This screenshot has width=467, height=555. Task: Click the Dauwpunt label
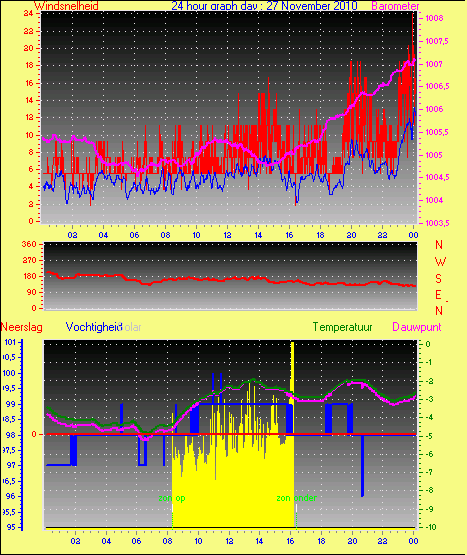(x=417, y=327)
